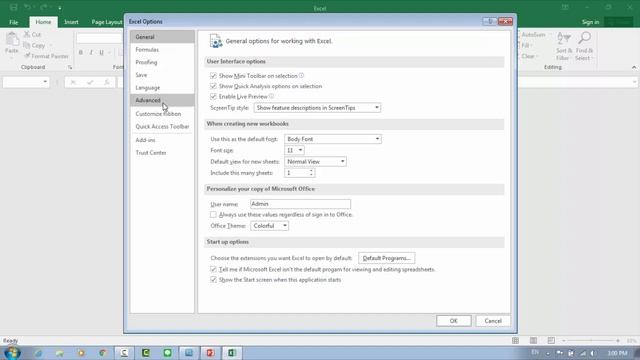
Task: Toggle Show the Start screen checkbox
Action: [x=213, y=280]
